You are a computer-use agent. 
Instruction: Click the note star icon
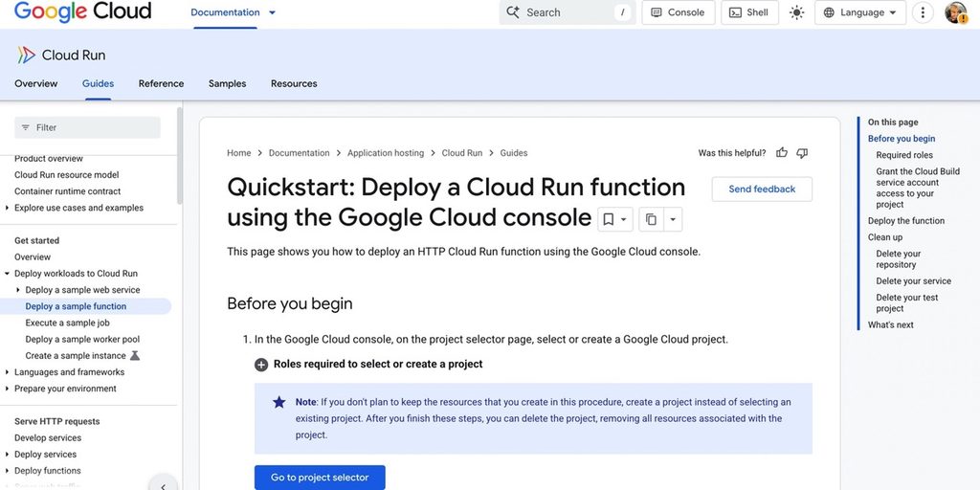click(278, 402)
